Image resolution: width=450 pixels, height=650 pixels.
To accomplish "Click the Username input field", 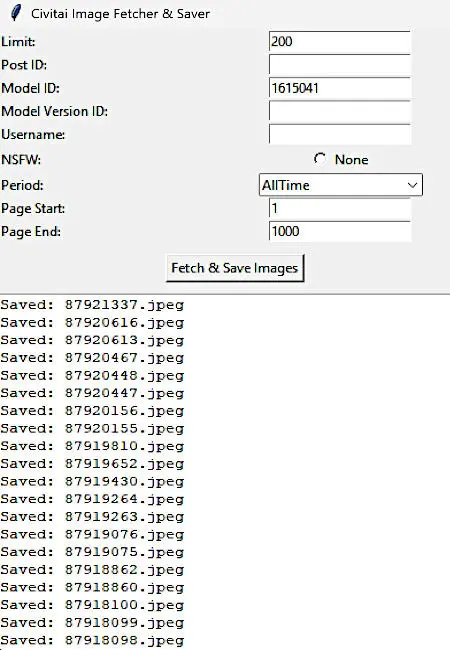I will click(x=340, y=134).
